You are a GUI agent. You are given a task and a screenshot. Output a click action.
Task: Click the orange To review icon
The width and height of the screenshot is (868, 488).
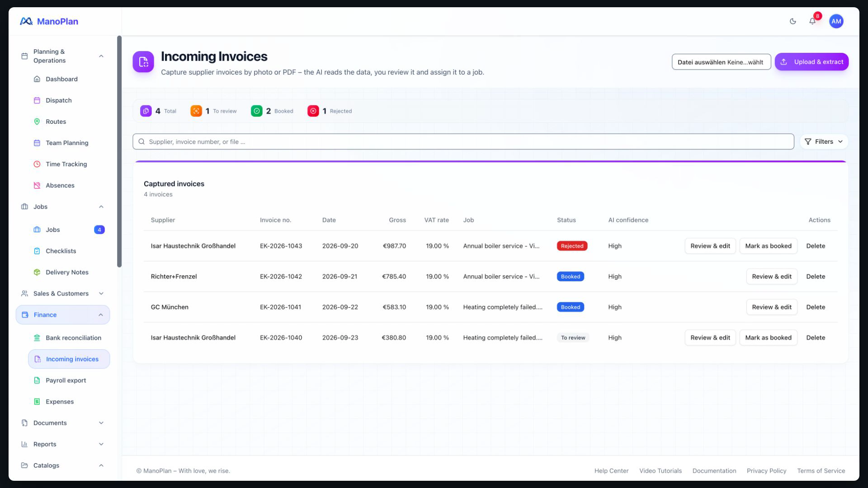tap(196, 111)
